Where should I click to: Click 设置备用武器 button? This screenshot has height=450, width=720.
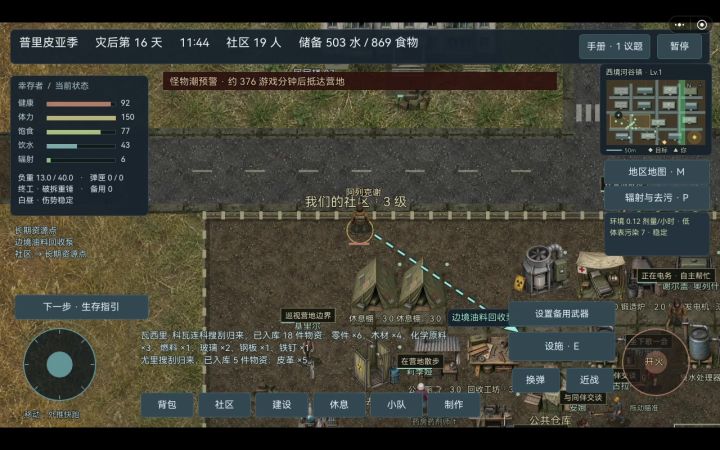point(562,314)
